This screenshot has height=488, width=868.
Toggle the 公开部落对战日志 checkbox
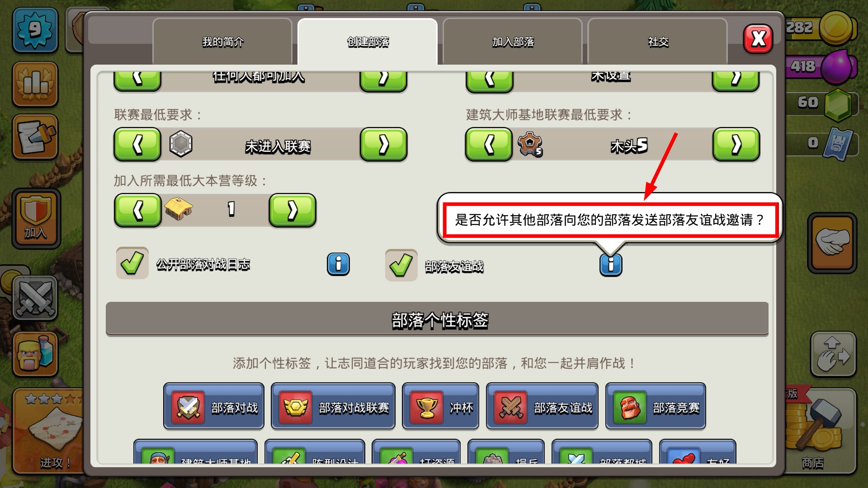tap(132, 263)
